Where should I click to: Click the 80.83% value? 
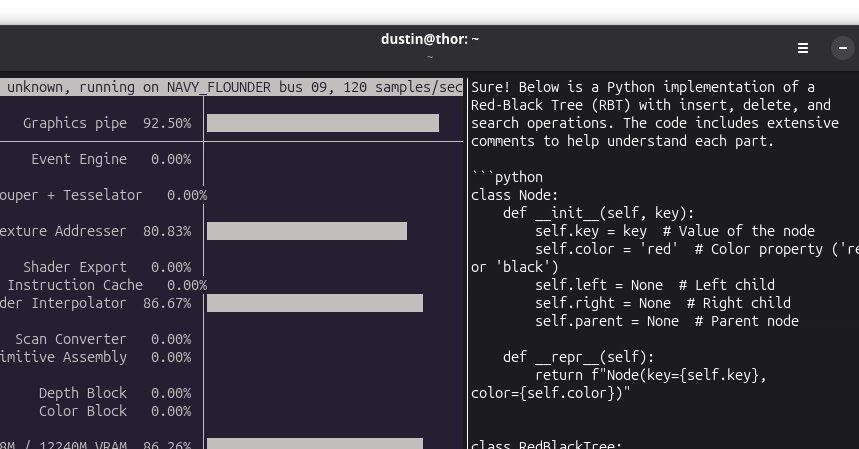(x=167, y=231)
